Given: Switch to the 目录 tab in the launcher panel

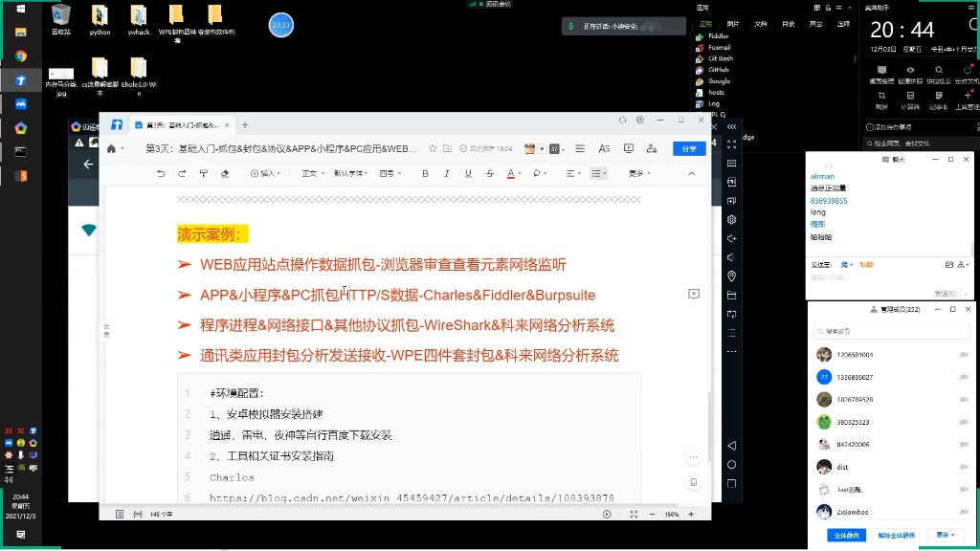Looking at the screenshot, I should pos(789,24).
